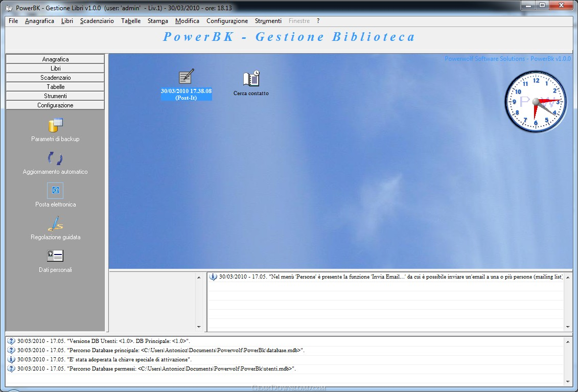Select the Configurazione sidebar section

click(55, 105)
